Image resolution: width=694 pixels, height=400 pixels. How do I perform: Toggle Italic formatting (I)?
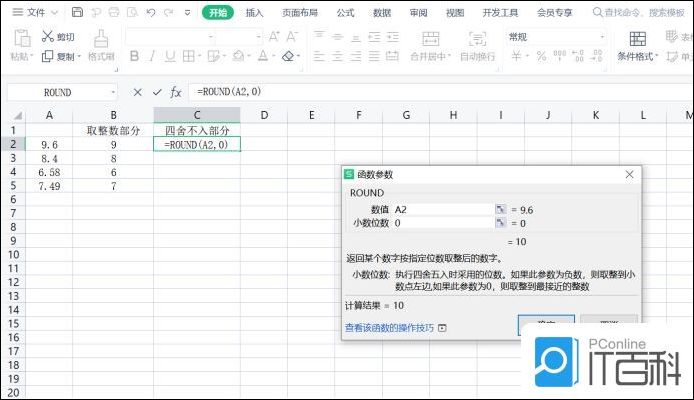pos(152,56)
